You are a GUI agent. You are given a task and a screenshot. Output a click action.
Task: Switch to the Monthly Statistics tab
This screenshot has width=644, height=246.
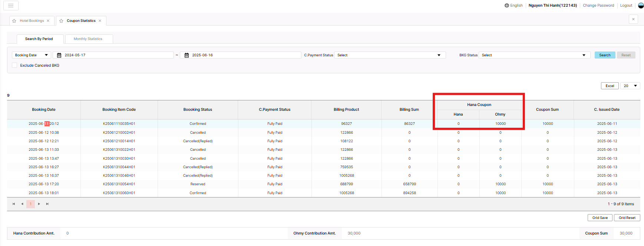pos(88,39)
